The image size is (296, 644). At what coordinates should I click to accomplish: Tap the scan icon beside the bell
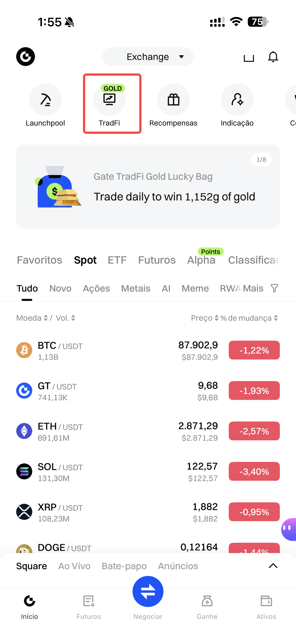click(249, 57)
